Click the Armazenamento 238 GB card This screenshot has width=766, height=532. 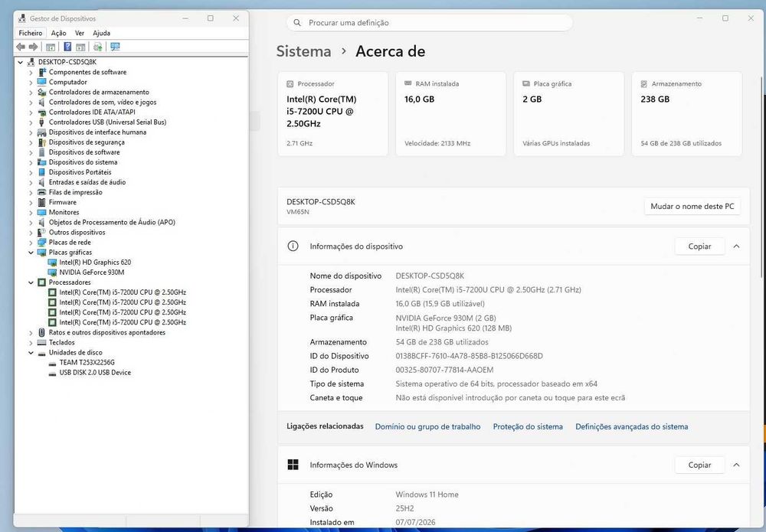(x=687, y=114)
